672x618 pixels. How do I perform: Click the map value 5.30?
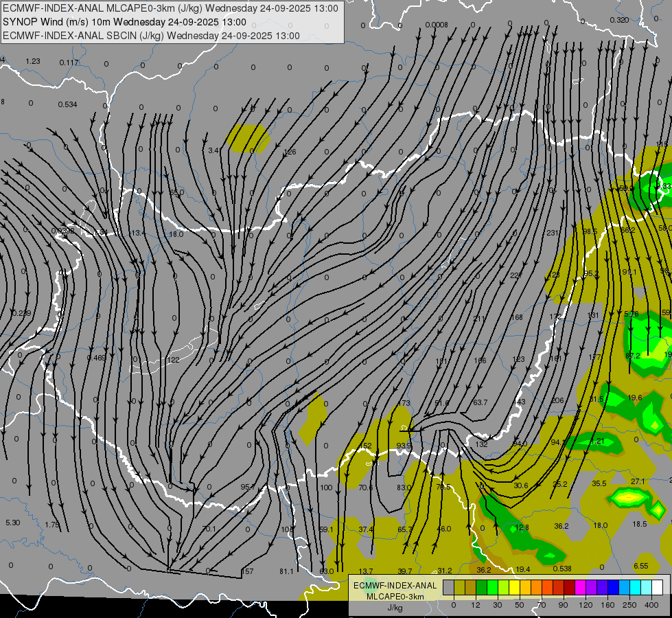coord(13,523)
